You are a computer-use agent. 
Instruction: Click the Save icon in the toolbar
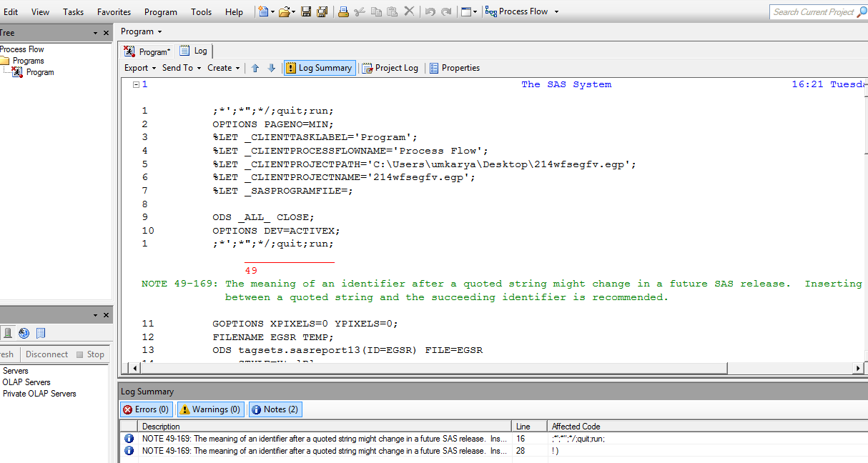point(306,11)
